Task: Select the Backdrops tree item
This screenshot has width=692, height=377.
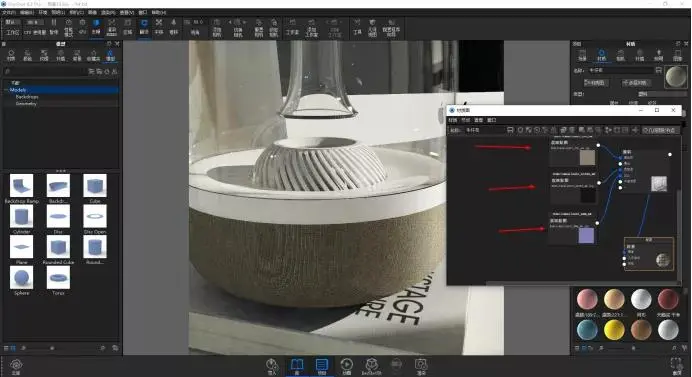Action: click(27, 97)
